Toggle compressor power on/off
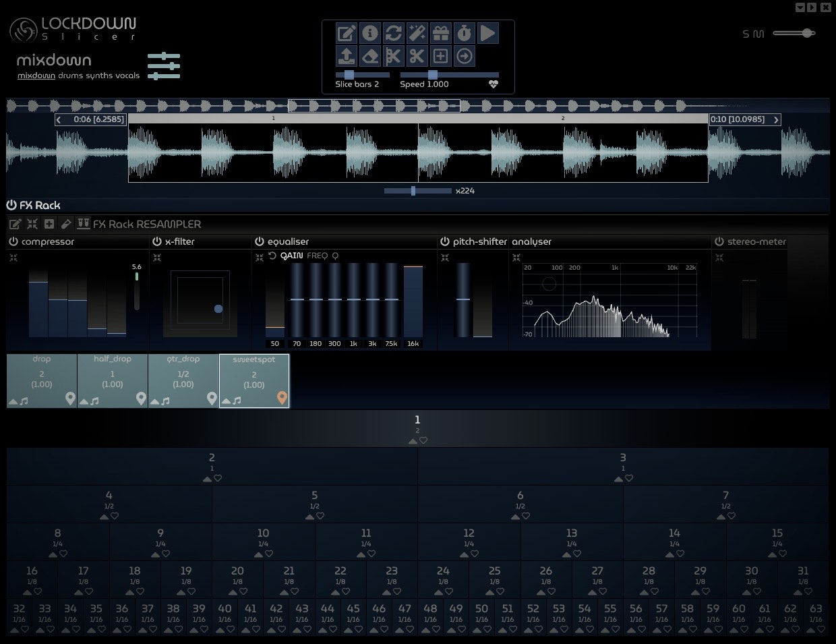Viewport: 836px width, 644px height. pyautogui.click(x=13, y=241)
